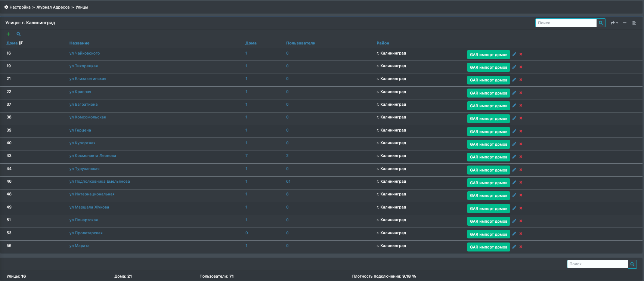Click the gear Настройка breadcrumb
Screen dimensions: 644x281
click(17, 7)
